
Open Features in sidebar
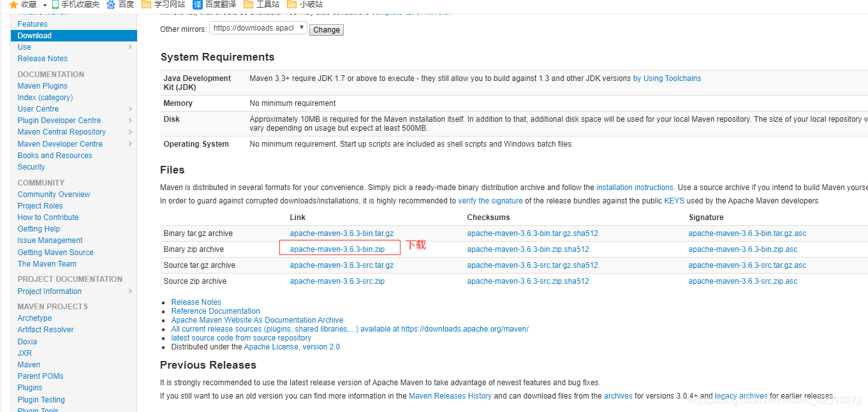coord(33,24)
